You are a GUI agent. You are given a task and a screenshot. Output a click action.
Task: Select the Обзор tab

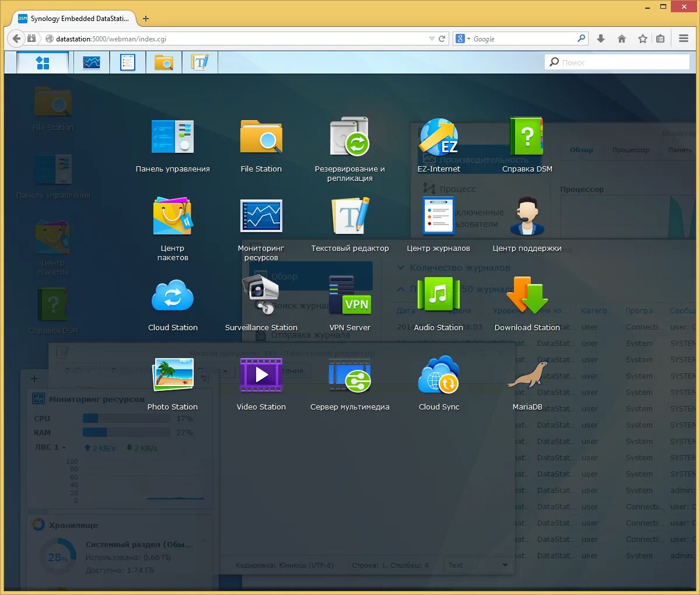(581, 149)
